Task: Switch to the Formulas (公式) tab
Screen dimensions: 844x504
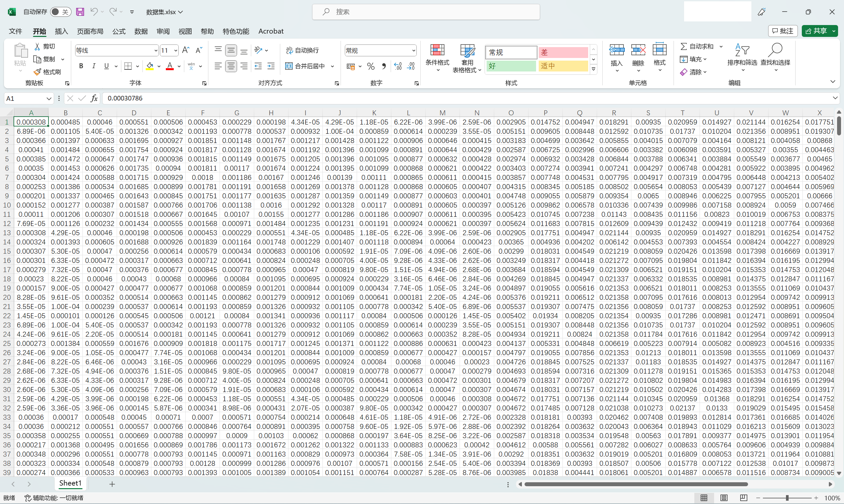Action: (x=119, y=31)
